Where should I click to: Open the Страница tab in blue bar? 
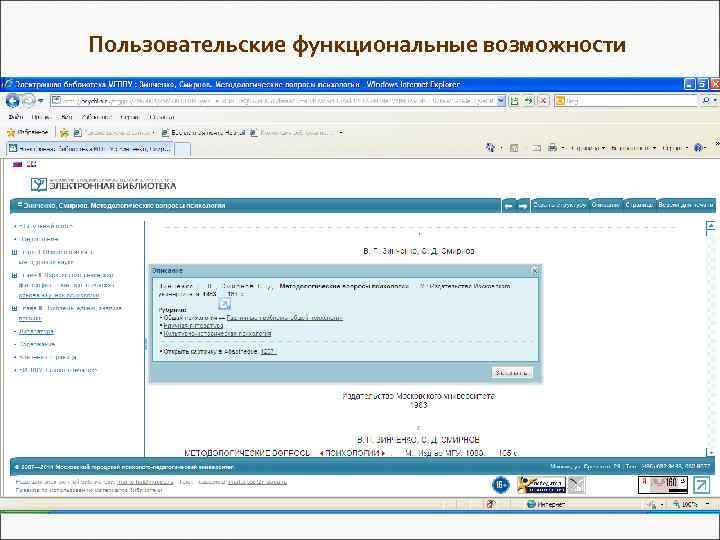click(639, 205)
